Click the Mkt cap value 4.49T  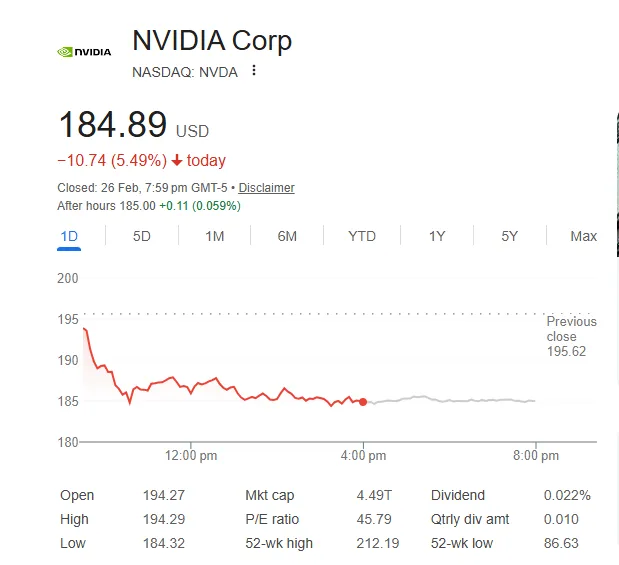coord(374,495)
